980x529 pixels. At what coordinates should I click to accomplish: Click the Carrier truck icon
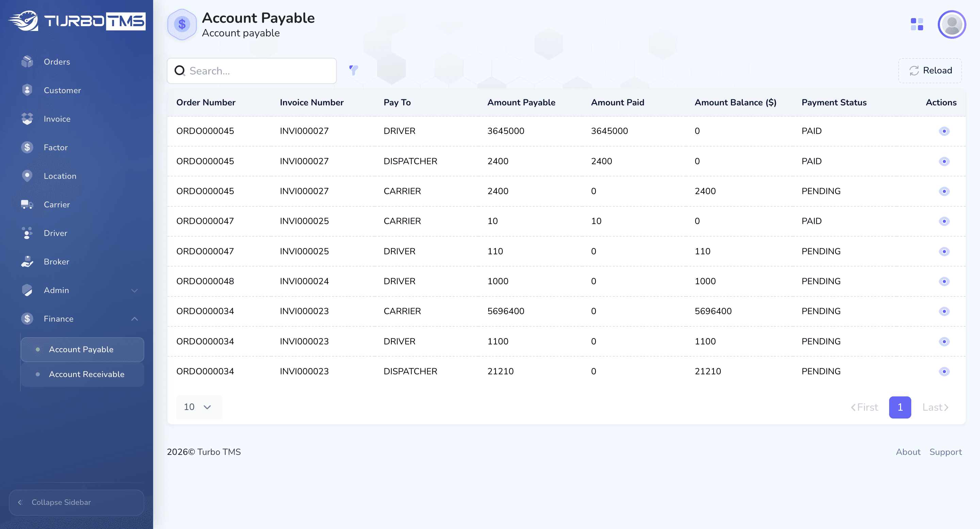[27, 204]
